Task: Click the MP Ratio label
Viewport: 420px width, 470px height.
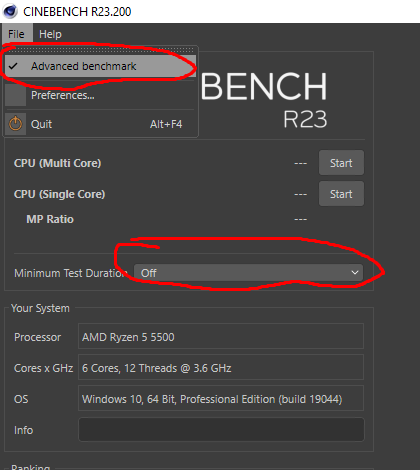Action: click(x=50, y=219)
